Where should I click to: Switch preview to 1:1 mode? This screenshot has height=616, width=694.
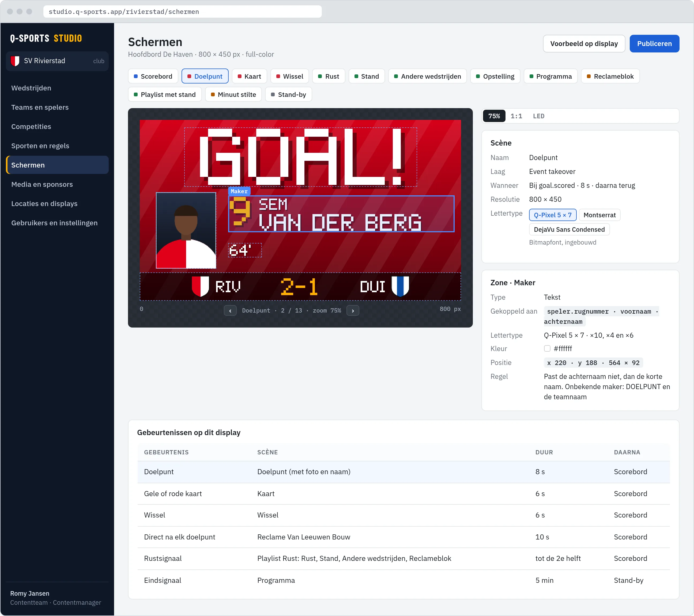(x=516, y=116)
